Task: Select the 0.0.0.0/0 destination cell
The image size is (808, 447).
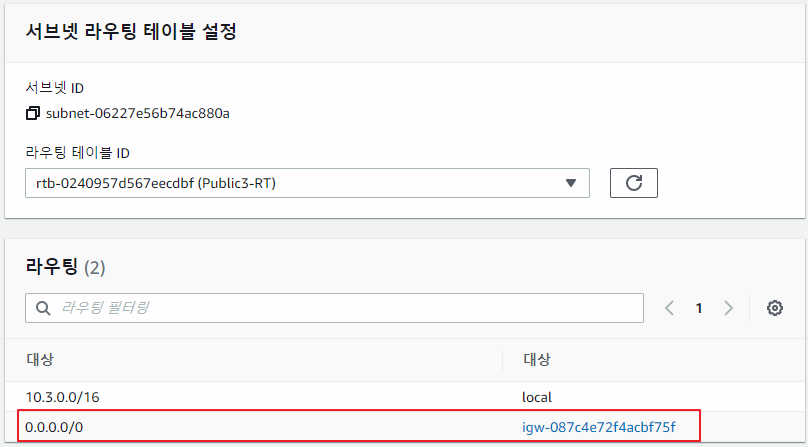Action: [54, 427]
